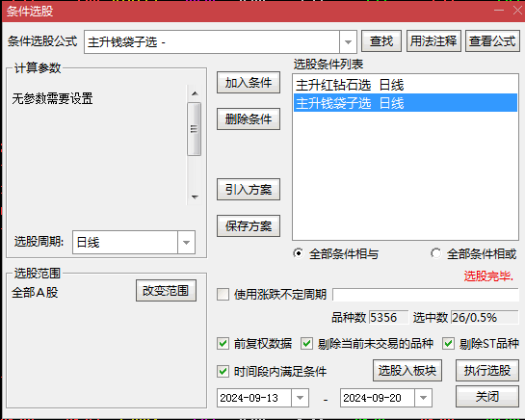
Task: Close the 条件选股 window with X
Action: tap(517, 10)
